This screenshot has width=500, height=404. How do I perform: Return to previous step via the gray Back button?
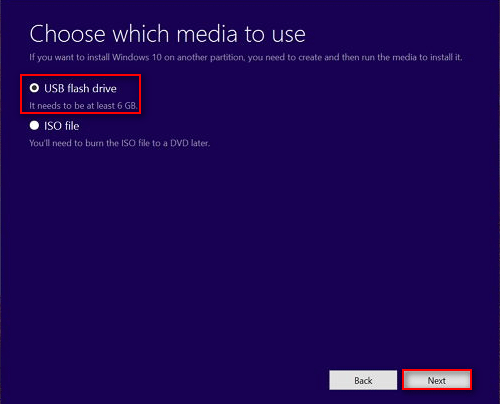[363, 380]
